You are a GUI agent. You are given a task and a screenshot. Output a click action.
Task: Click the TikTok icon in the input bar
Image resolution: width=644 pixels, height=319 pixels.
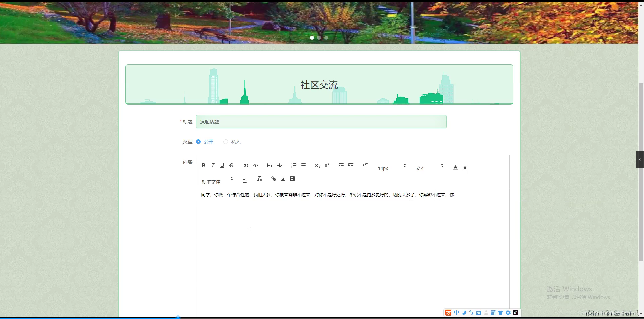click(x=516, y=313)
